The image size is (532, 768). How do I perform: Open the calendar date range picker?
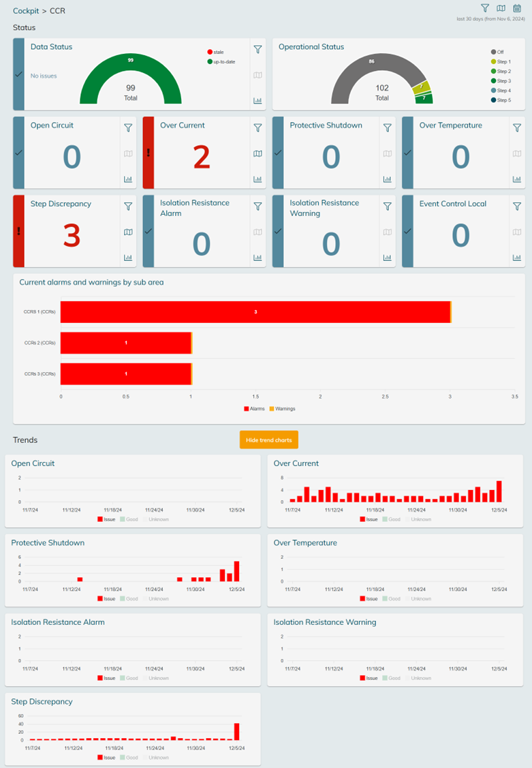pos(517,8)
